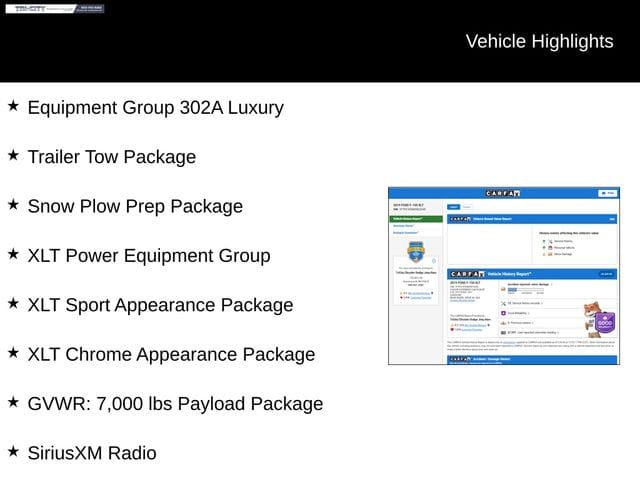This screenshot has width=640, height=480.
Task: Select the GVWR: 7,000 lbs Payload Package text
Action: click(175, 404)
